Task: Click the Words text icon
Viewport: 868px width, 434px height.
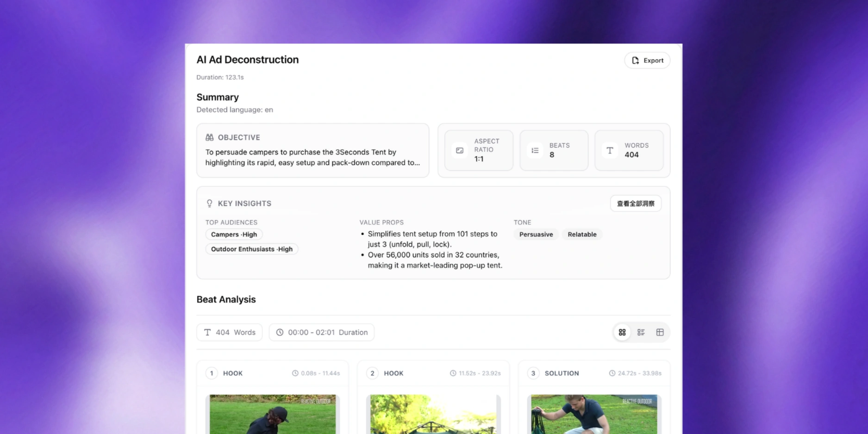Action: [610, 150]
